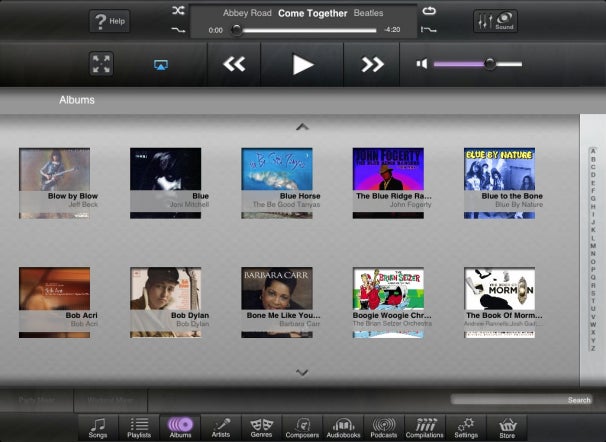The width and height of the screenshot is (606, 442).
Task: Jump to letter B in the index
Action: coord(593,159)
